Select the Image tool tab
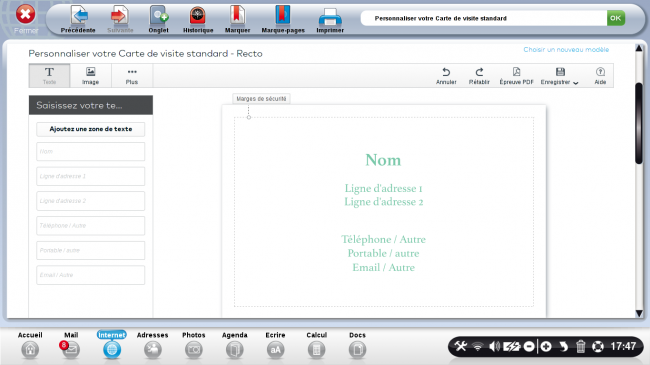650x365 pixels. (90, 75)
